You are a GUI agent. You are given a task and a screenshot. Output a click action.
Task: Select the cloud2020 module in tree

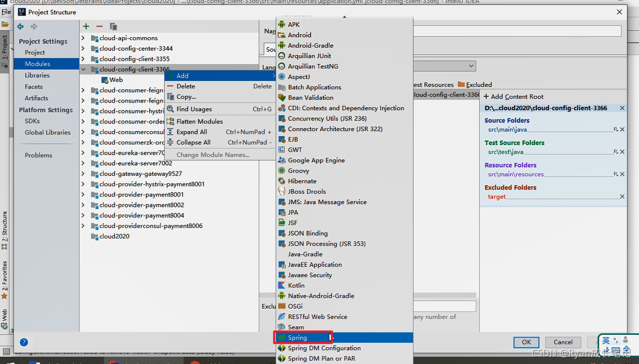114,236
